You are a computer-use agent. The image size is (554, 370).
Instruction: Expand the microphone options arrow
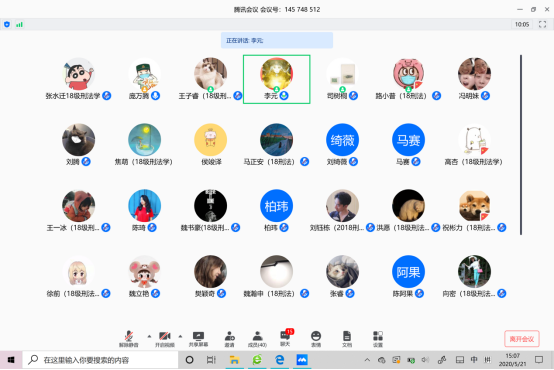point(149,336)
